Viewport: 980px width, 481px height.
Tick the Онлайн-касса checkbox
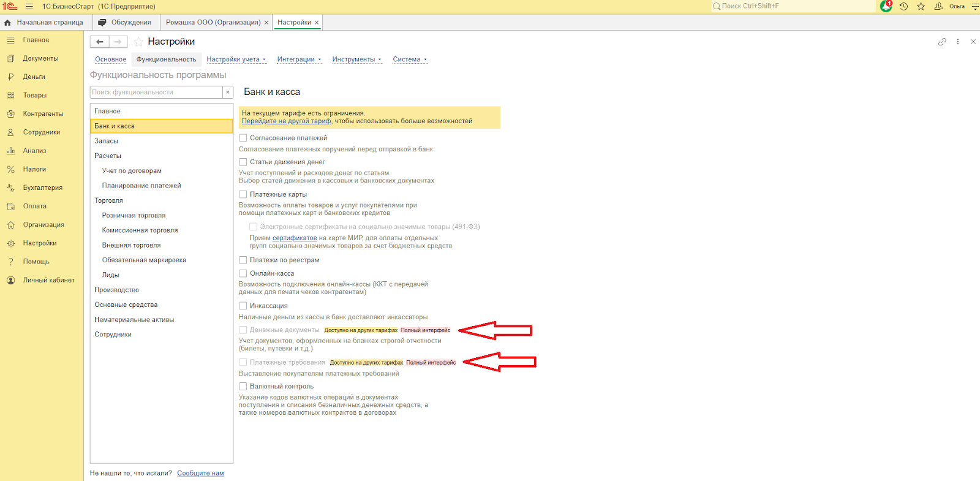pyautogui.click(x=243, y=273)
